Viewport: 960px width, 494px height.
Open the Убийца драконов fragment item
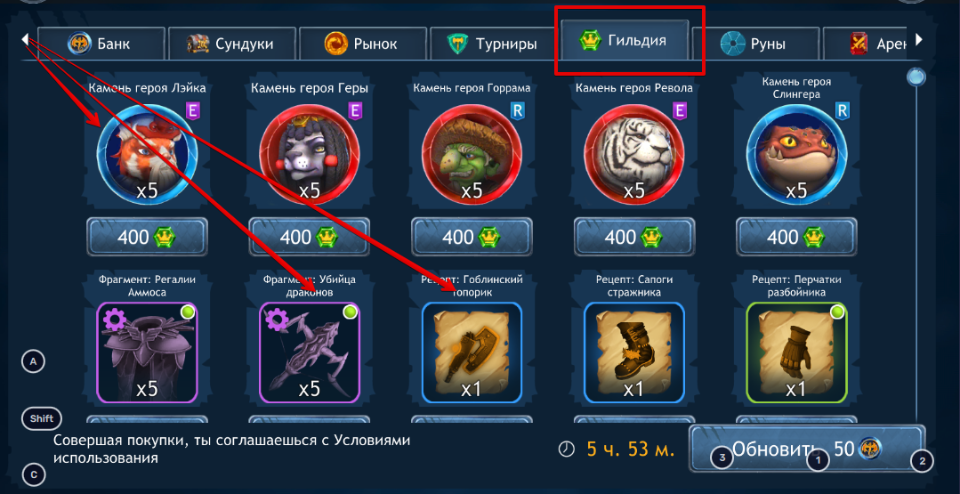point(310,352)
